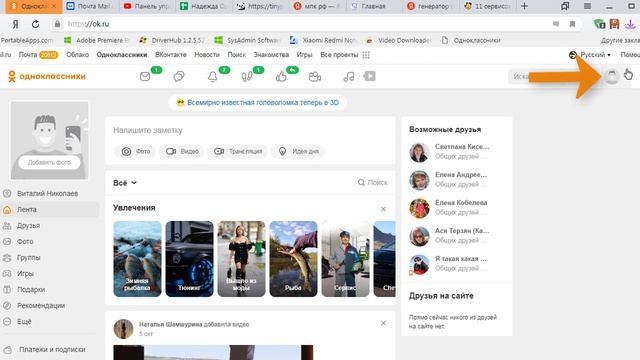Image resolution: width=640 pixels, height=360 pixels.
Task: Click the Новости link in top bar
Action: click(207, 55)
